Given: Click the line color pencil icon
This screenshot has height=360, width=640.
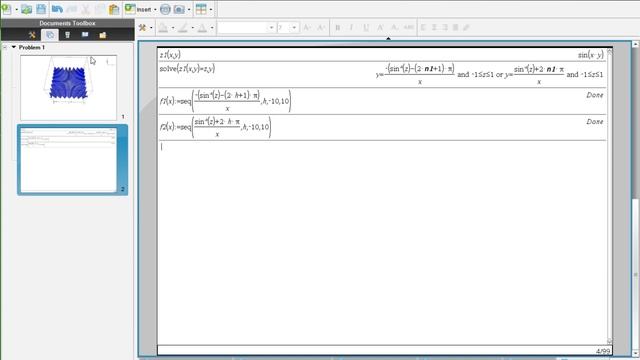Looking at the screenshot, I should tap(183, 28).
